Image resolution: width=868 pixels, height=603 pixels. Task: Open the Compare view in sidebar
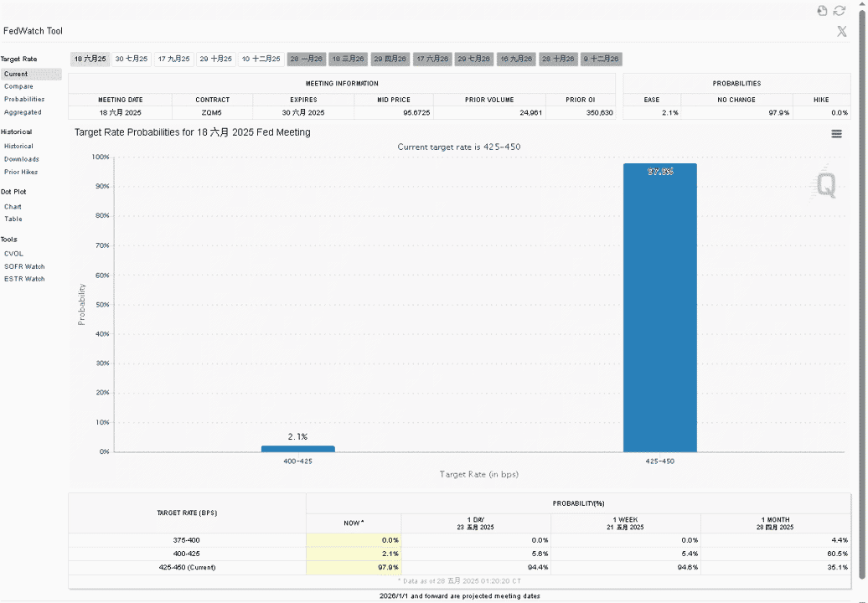click(x=18, y=86)
